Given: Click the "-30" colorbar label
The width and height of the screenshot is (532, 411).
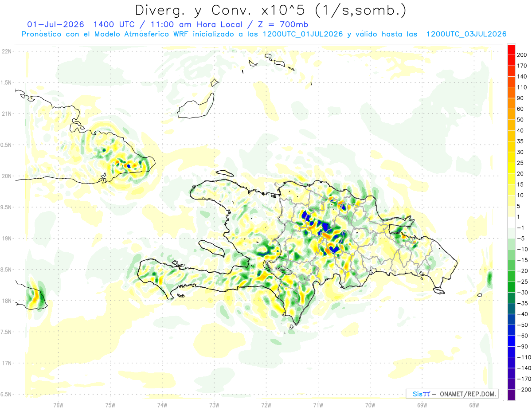Looking at the screenshot, I should tap(523, 293).
